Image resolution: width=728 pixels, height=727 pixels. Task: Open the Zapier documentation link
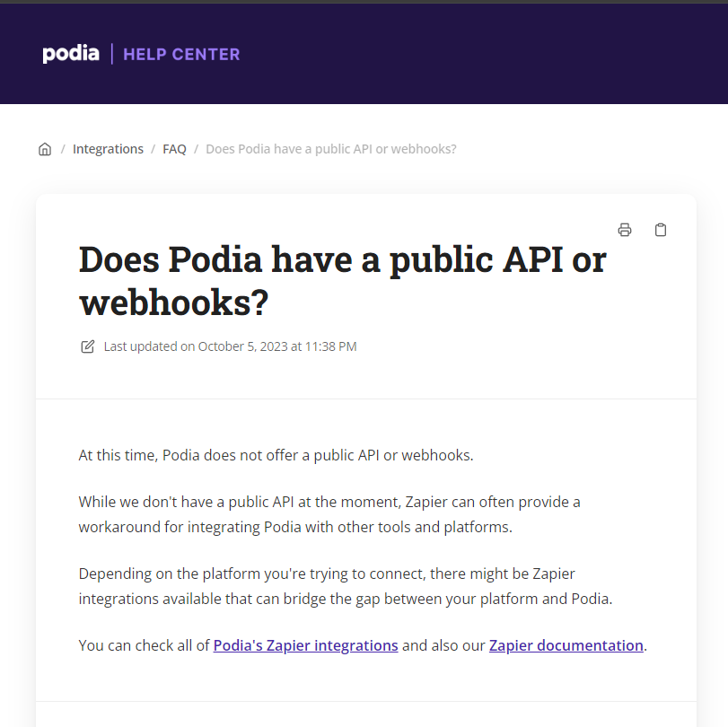point(566,645)
